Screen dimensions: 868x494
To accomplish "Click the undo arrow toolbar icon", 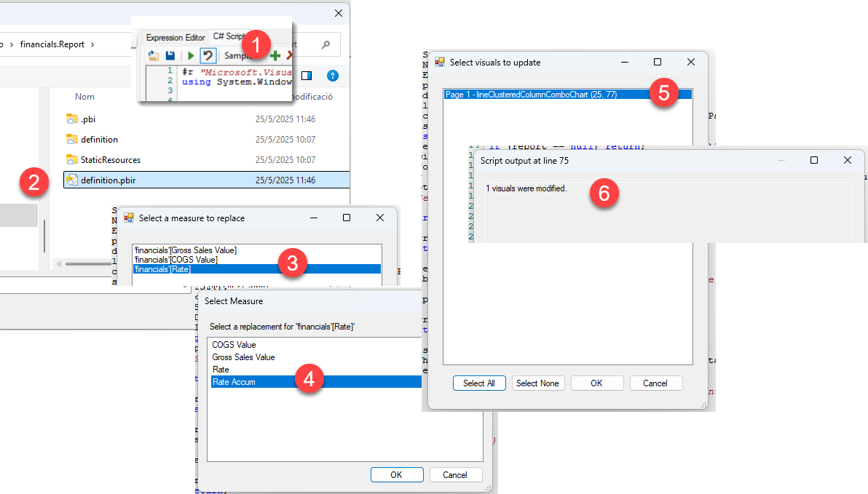I will [208, 55].
